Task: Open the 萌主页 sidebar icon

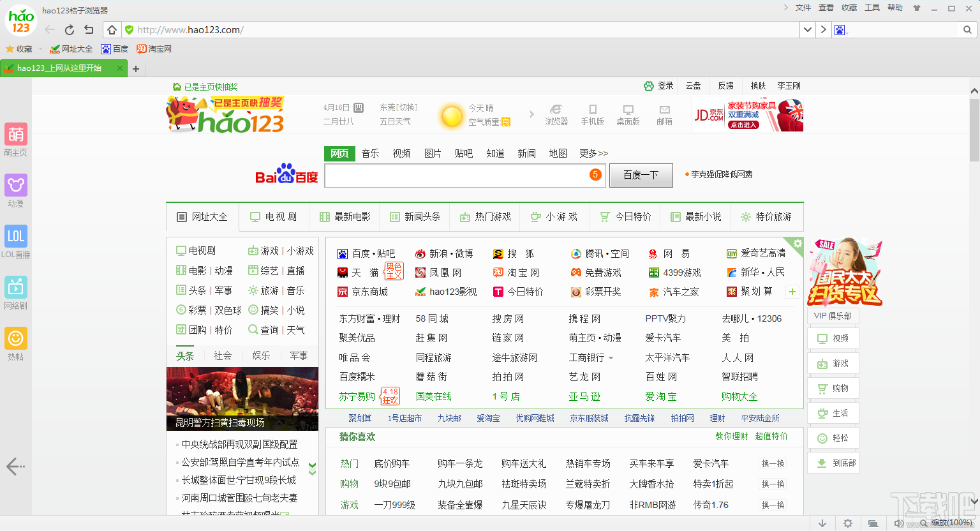Action: [x=16, y=135]
